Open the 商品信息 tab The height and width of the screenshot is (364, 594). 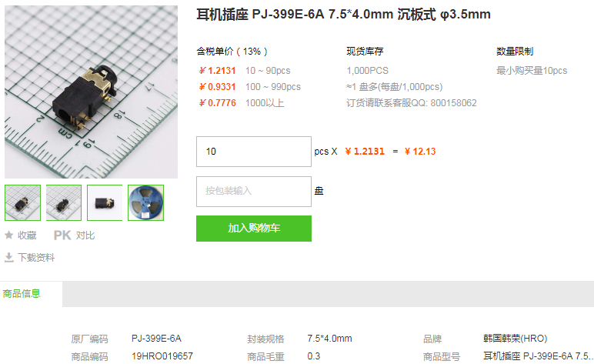[x=22, y=293]
